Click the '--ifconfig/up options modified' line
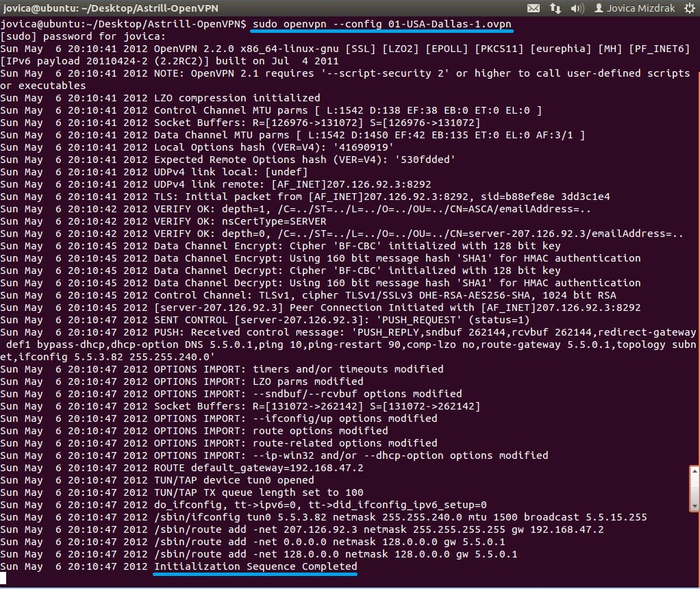Screen dimensions: 700x589 (218, 419)
